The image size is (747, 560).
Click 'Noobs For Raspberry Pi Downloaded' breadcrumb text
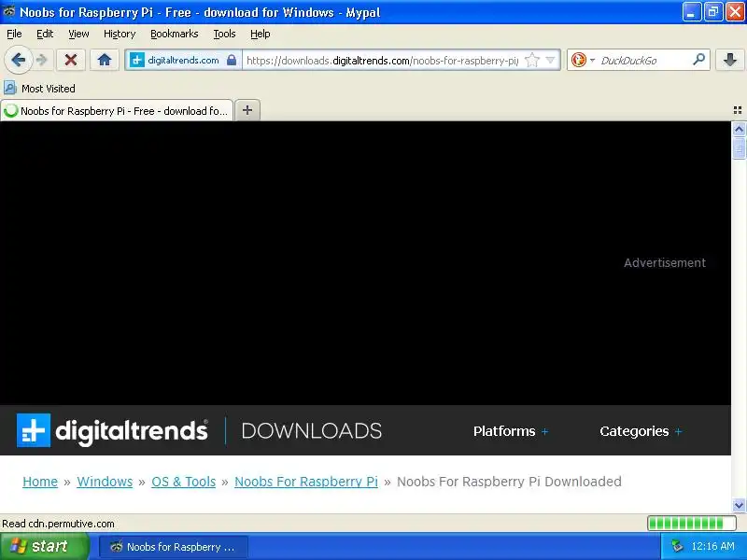tap(509, 482)
